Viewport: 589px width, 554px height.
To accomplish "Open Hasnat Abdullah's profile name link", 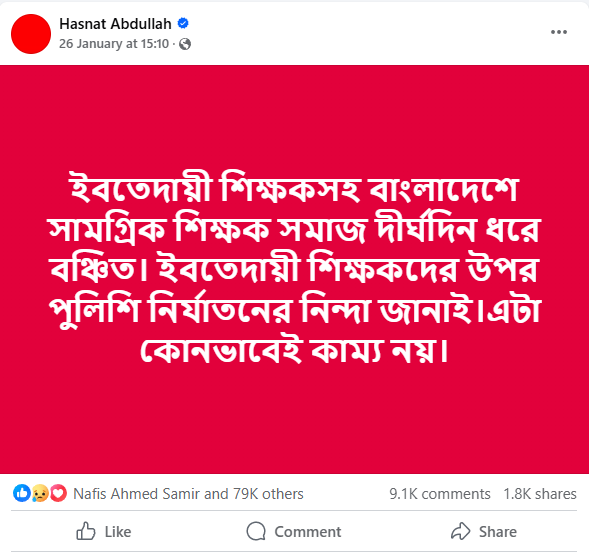I will pos(115,24).
